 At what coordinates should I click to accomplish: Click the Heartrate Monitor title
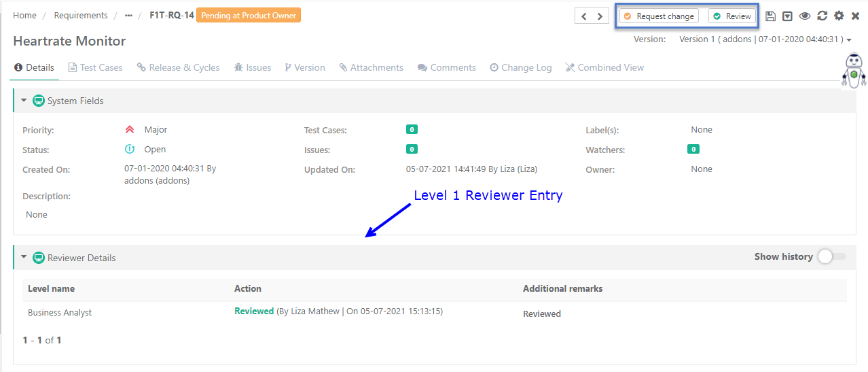(69, 41)
